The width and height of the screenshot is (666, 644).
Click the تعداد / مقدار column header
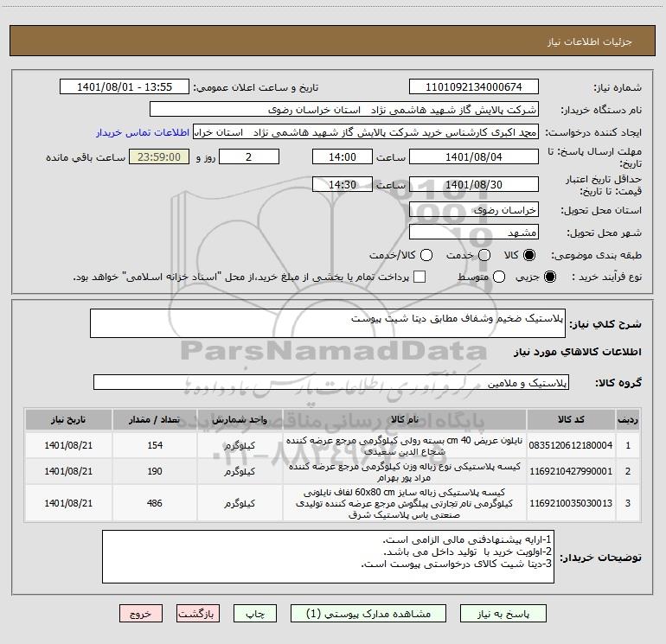[155, 419]
